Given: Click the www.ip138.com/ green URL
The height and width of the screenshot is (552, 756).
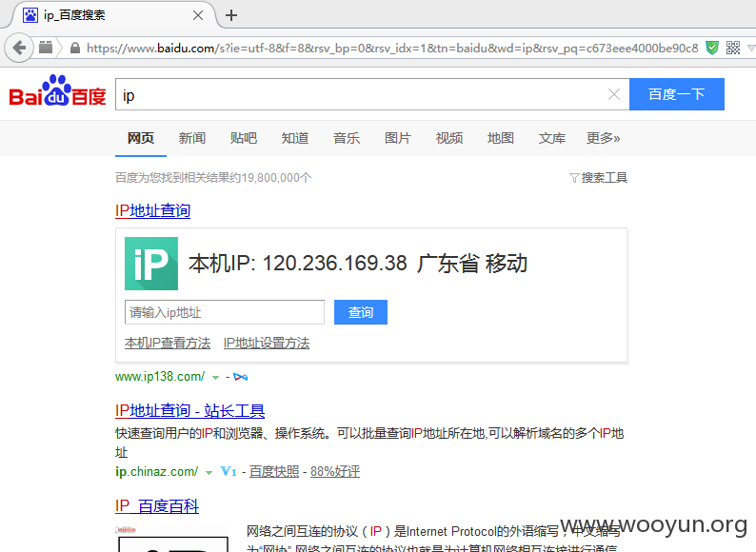Looking at the screenshot, I should (160, 377).
